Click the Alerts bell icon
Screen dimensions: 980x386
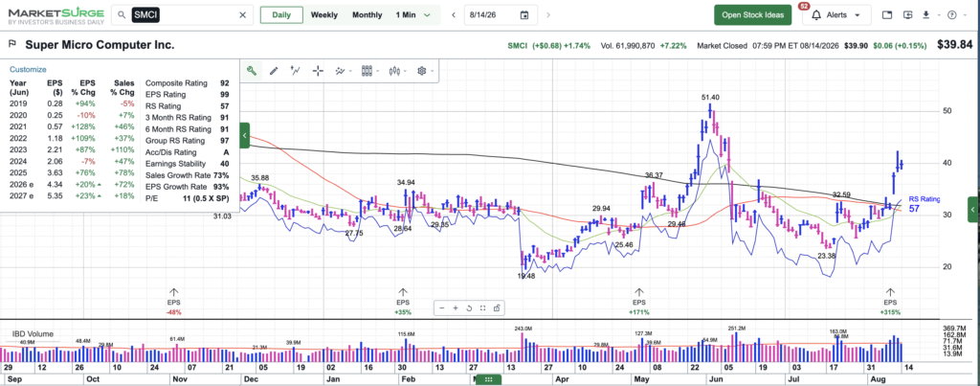pyautogui.click(x=816, y=15)
